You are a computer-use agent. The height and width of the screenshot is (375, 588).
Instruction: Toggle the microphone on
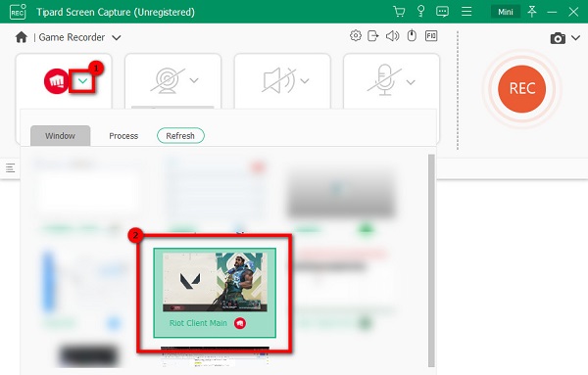(385, 80)
